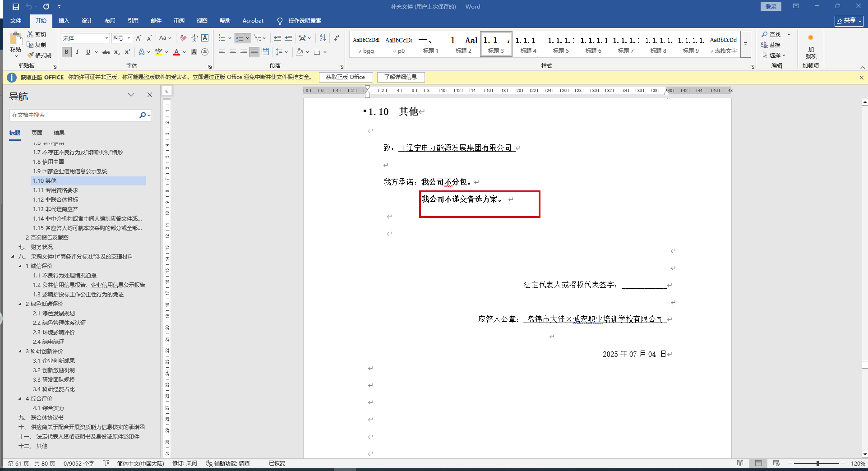Activate the Format Painter brush
868x471 pixels.
pyautogui.click(x=30, y=55)
